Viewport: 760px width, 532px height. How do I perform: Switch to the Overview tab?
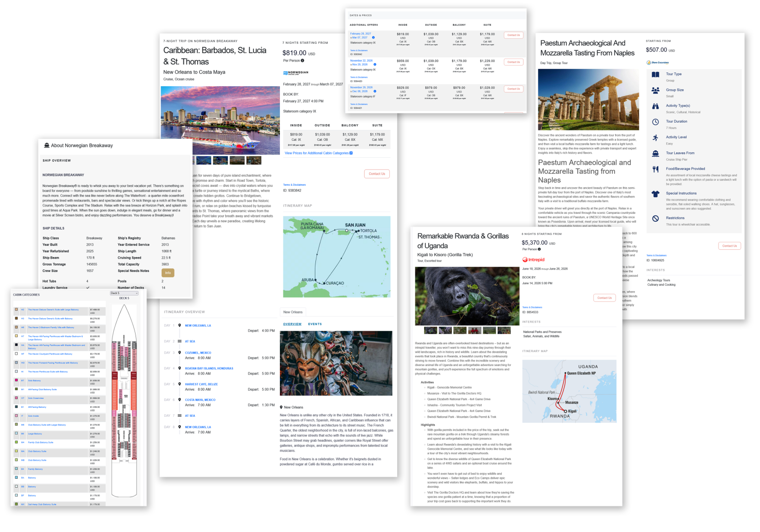coord(292,324)
